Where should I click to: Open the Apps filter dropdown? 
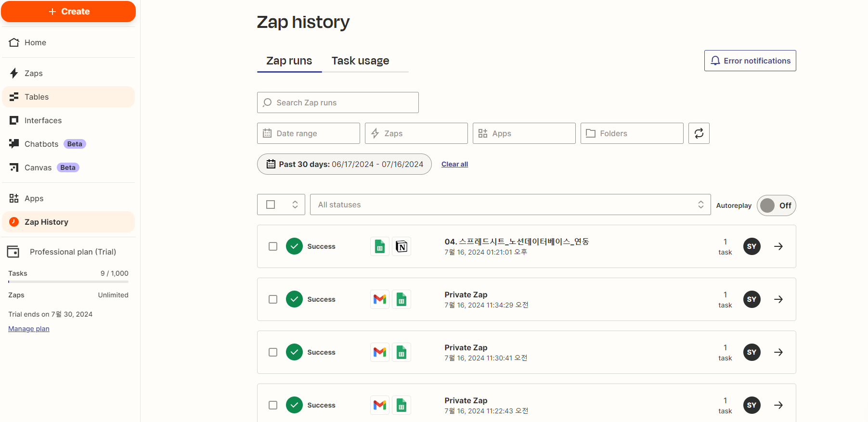pyautogui.click(x=524, y=133)
